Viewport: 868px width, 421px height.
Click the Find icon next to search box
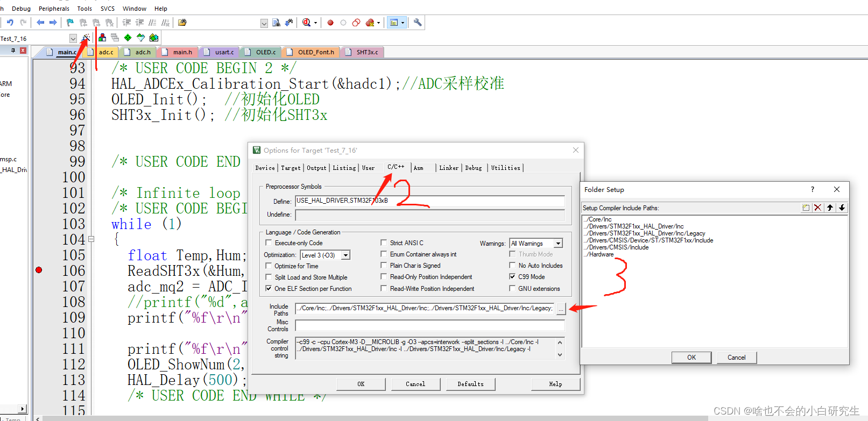point(276,23)
